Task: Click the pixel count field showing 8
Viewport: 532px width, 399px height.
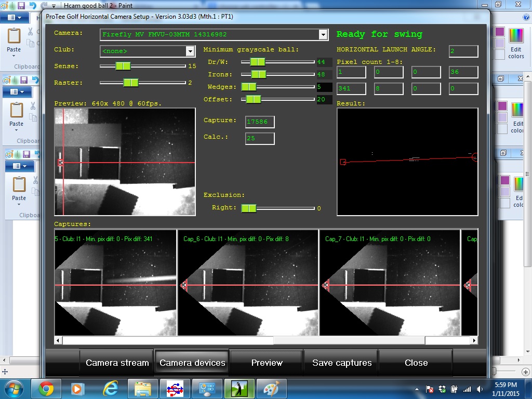Action: (389, 88)
